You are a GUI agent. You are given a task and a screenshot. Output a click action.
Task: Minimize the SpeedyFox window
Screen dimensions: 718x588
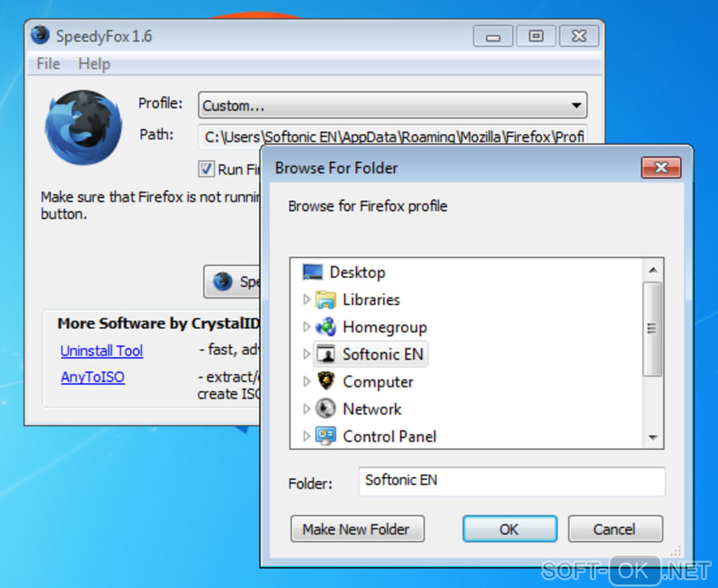(493, 36)
